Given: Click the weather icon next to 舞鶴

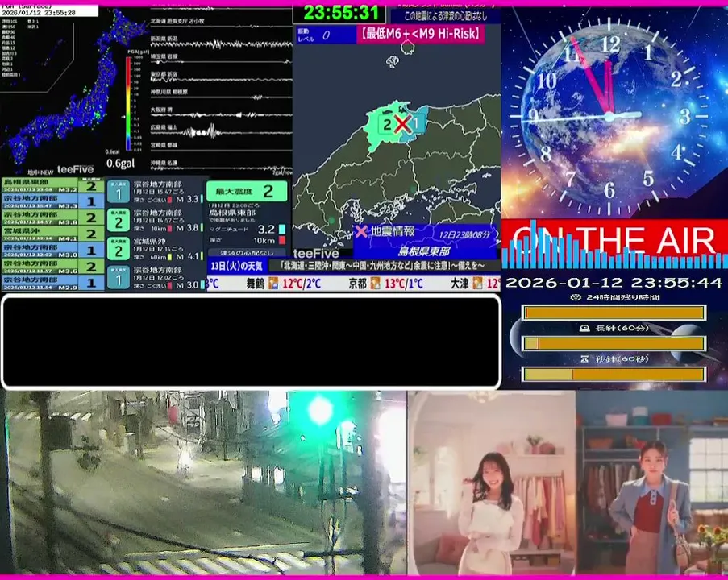Looking at the screenshot, I should tap(273, 283).
